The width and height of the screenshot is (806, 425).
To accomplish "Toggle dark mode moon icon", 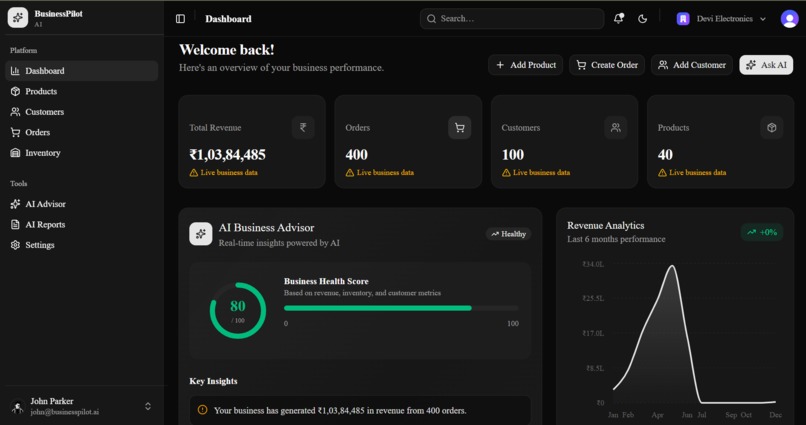I will click(x=643, y=19).
